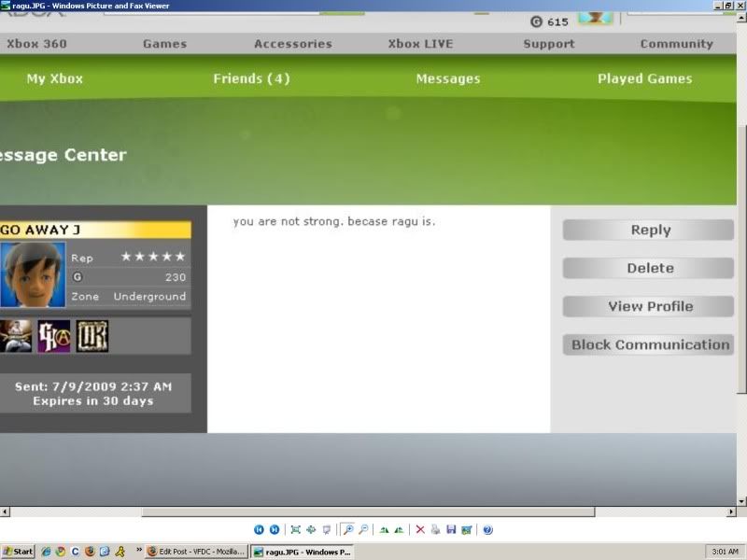
Task: Click the UK game icon in the profile
Action: pyautogui.click(x=92, y=336)
